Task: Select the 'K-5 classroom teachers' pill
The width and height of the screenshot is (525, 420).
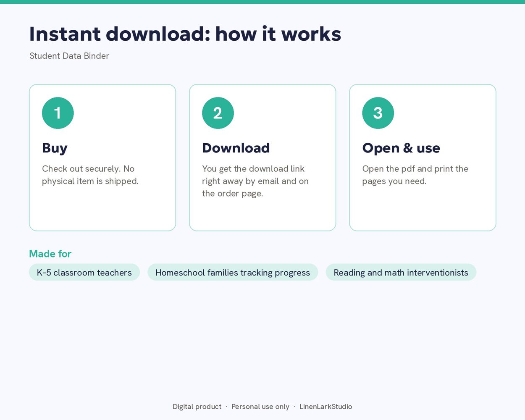Action: pos(84,272)
